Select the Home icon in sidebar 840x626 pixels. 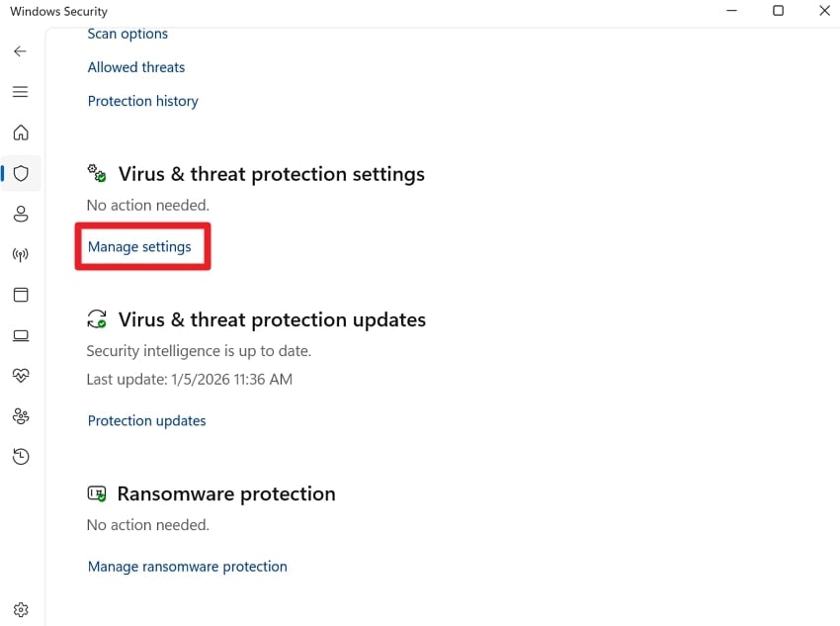point(20,133)
